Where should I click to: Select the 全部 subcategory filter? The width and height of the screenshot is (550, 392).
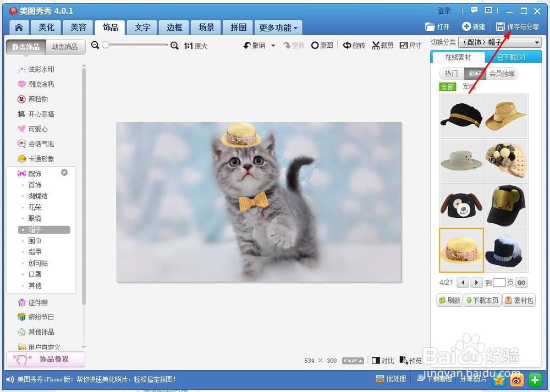pyautogui.click(x=448, y=87)
